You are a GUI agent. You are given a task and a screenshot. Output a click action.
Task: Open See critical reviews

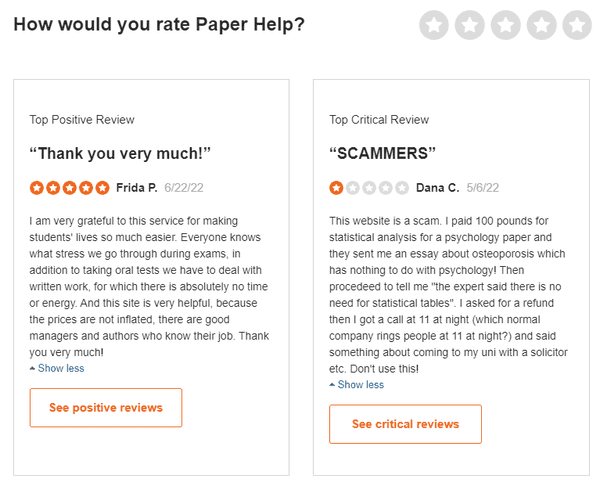[405, 424]
